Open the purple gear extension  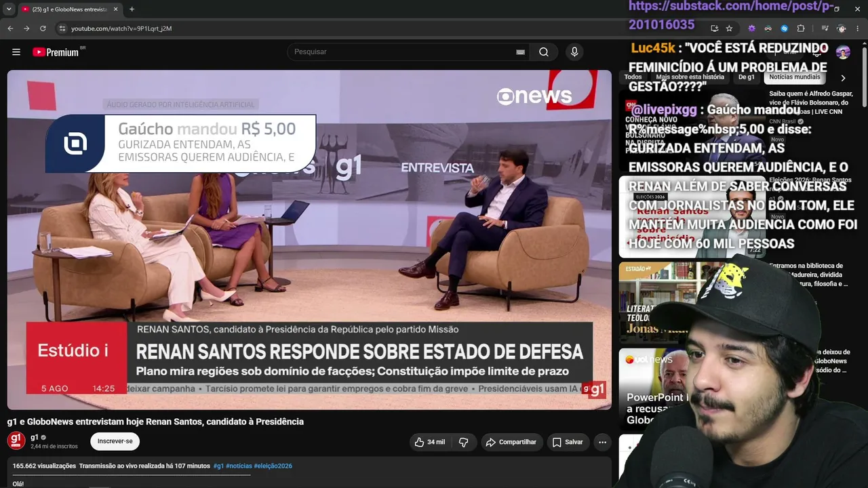point(751,28)
